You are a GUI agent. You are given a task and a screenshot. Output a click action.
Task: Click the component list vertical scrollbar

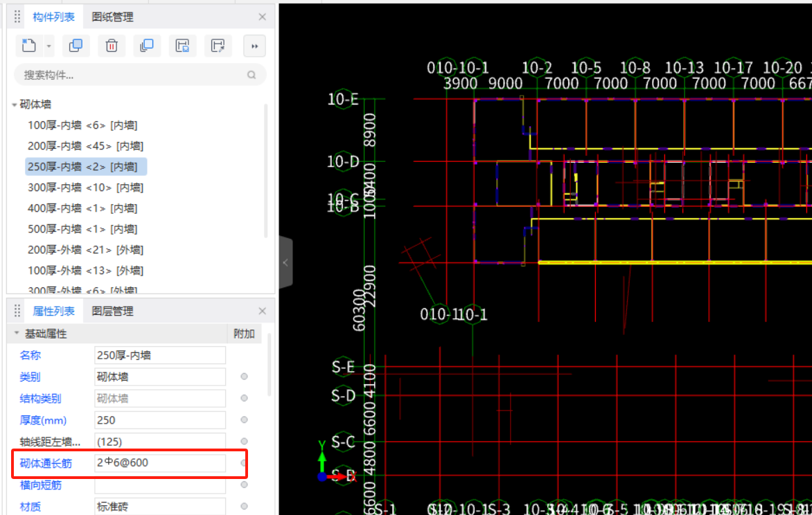coord(266,171)
